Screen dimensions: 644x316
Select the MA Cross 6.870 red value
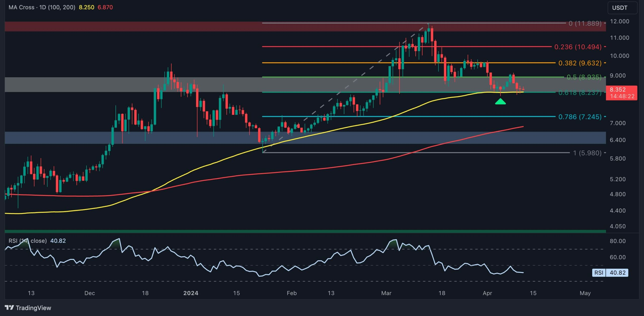pos(105,7)
